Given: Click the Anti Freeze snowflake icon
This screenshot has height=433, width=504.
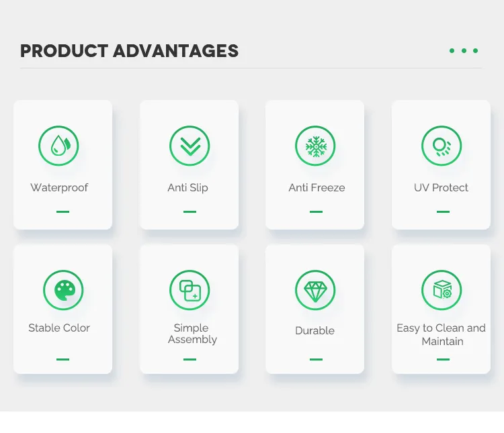Looking at the screenshot, I should click(315, 146).
